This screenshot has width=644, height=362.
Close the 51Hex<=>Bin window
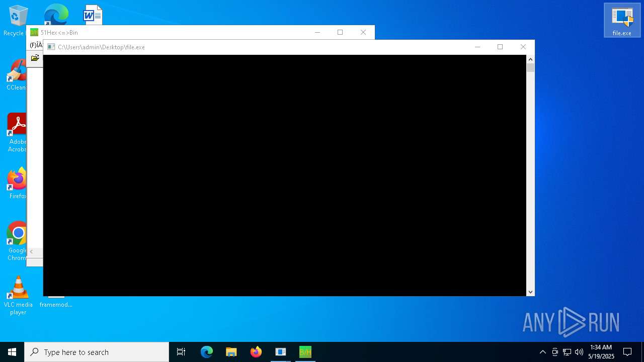pos(363,32)
